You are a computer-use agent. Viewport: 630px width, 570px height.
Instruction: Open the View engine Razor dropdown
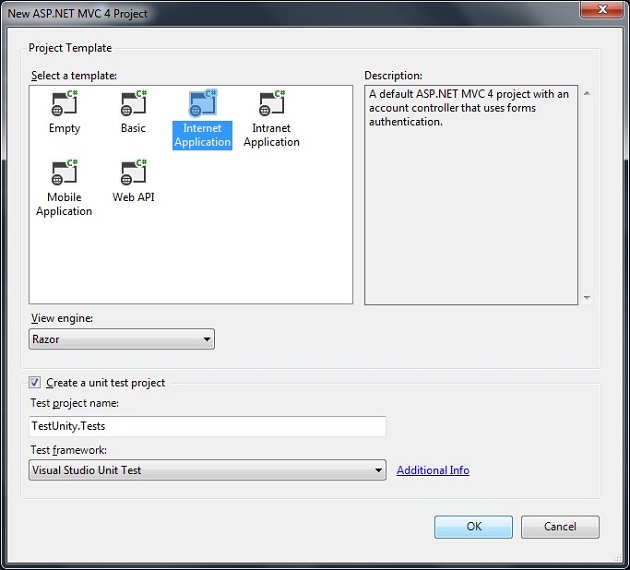tap(121, 339)
